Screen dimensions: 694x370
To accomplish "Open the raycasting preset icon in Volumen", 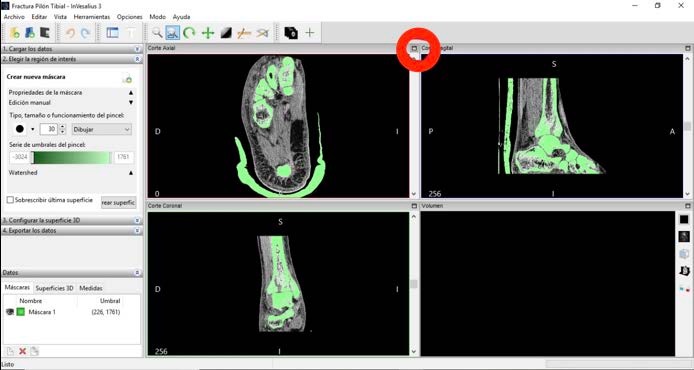I will coord(684,236).
